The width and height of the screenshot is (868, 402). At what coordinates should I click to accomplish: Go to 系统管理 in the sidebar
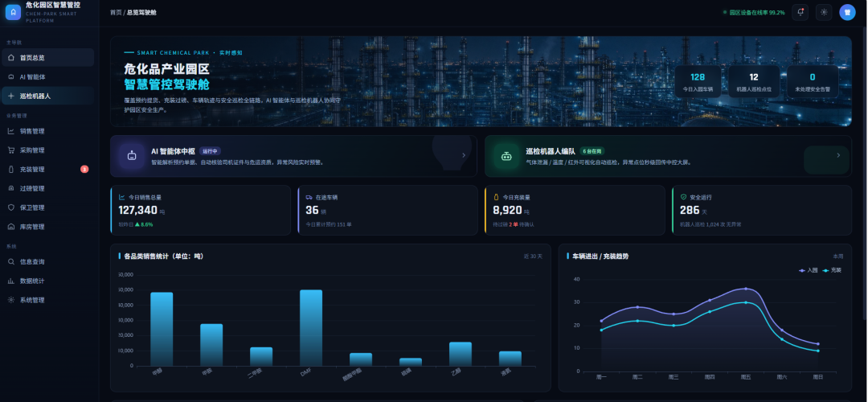[47, 300]
